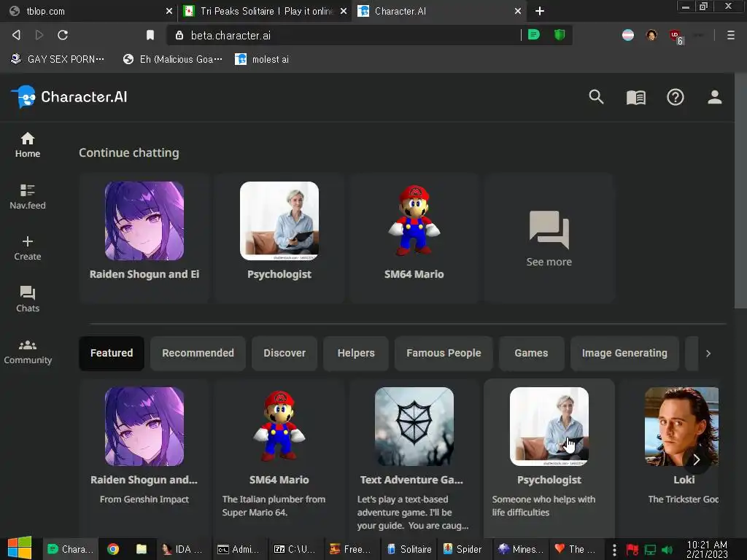Click the red flag tray icon
This screenshot has width=747, height=560.
[x=632, y=550]
